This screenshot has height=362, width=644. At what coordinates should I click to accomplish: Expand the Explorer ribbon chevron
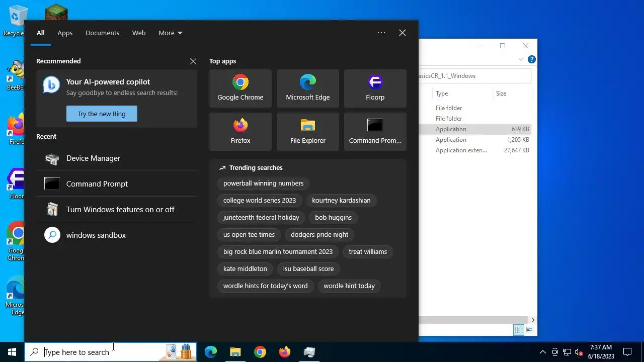[521, 59]
